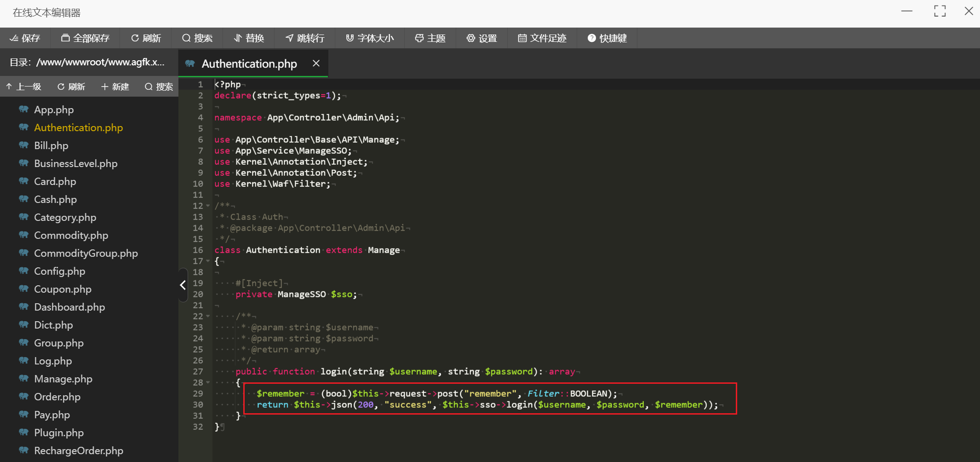The image size is (980, 462).
Task: Open File History (文件足迹)
Action: (x=542, y=38)
